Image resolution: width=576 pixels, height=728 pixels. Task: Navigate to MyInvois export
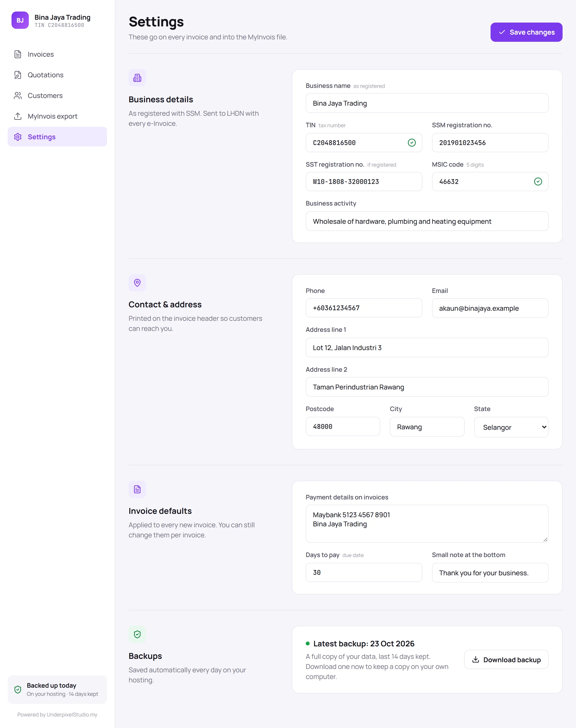pyautogui.click(x=57, y=116)
